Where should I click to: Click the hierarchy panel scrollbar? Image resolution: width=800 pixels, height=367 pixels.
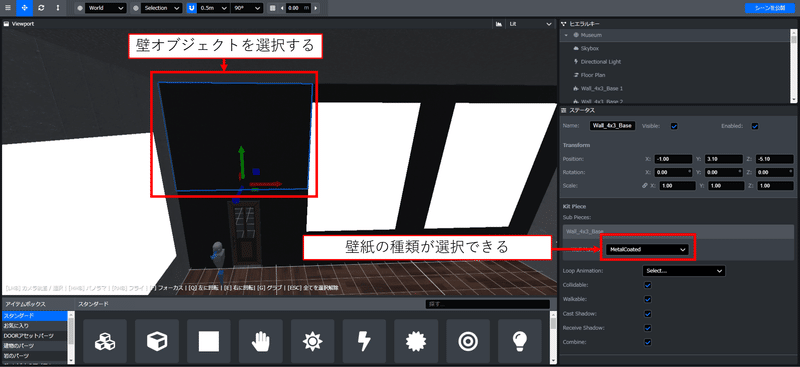(x=793, y=65)
